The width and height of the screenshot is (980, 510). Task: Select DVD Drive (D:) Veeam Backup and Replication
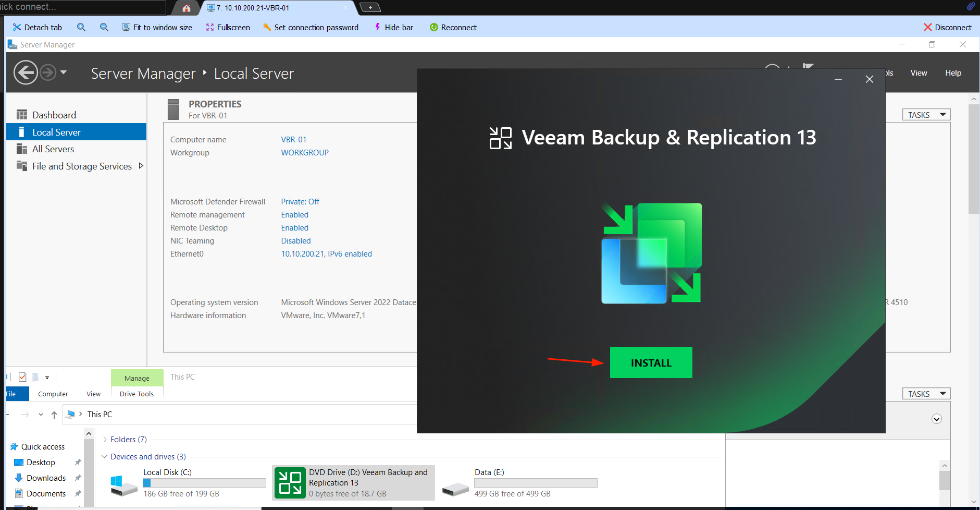tap(354, 483)
